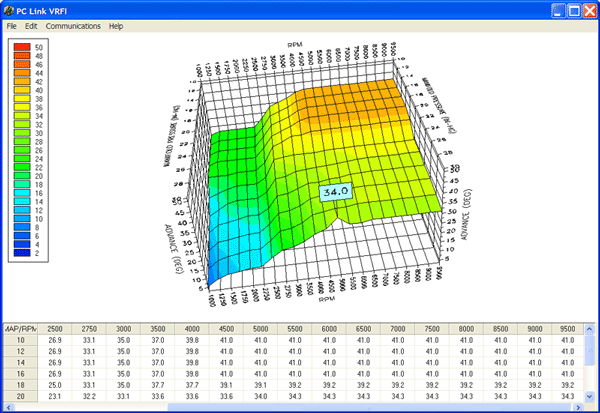Open the Communications menu
Image resolution: width=600 pixels, height=413 pixels.
(73, 26)
